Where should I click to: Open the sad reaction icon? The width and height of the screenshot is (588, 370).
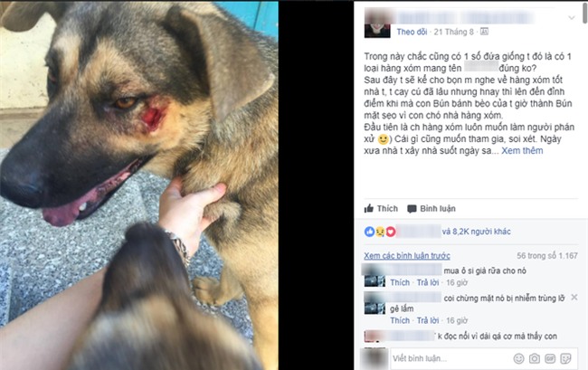coord(380,232)
